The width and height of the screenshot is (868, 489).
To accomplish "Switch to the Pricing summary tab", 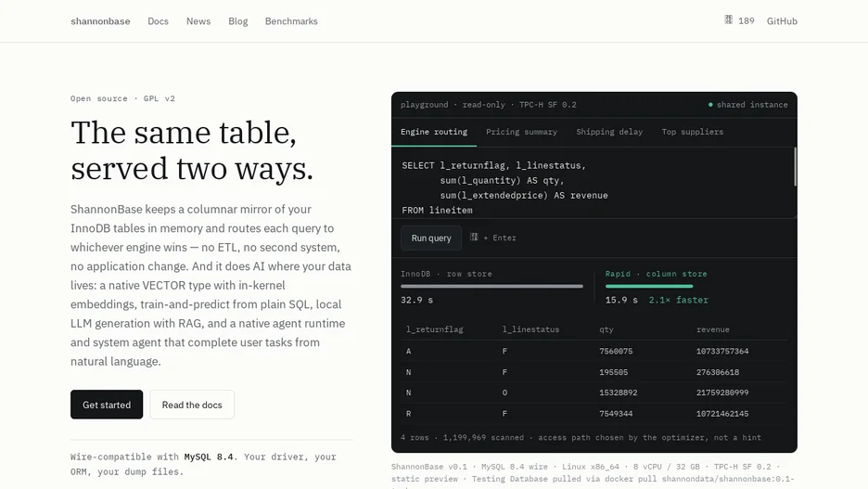I will click(x=521, y=132).
